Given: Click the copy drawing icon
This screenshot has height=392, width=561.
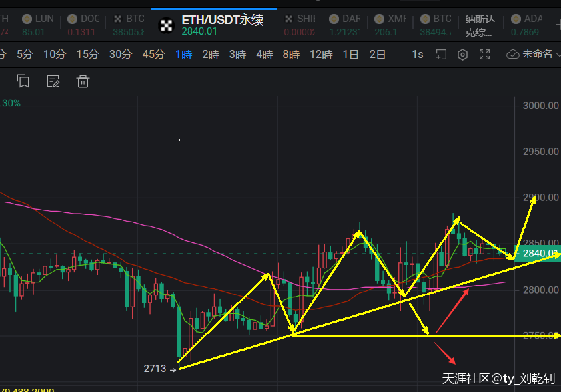Looking at the screenshot, I should pyautogui.click(x=23, y=81).
